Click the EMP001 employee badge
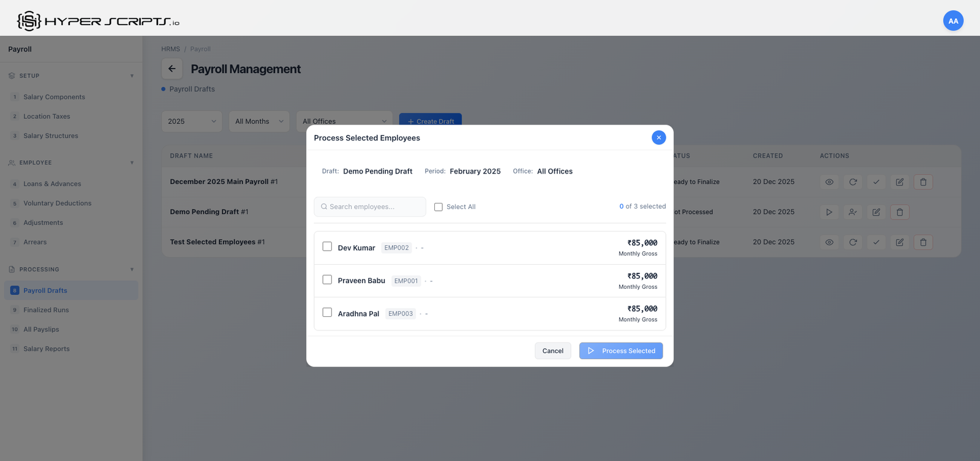980x461 pixels. [x=406, y=281]
